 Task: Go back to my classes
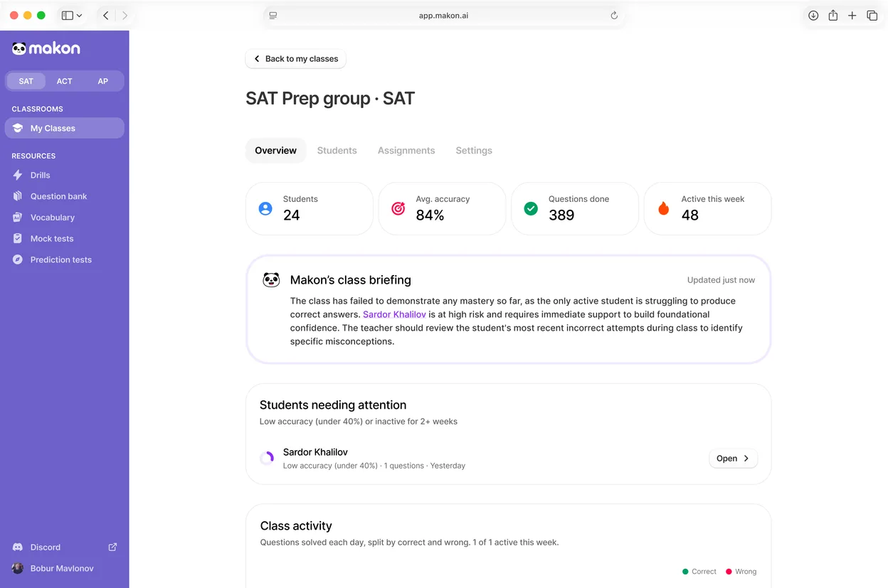pos(295,59)
